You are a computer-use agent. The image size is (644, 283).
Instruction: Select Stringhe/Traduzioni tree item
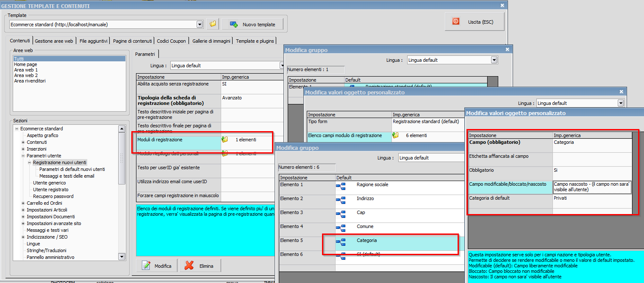point(46,250)
